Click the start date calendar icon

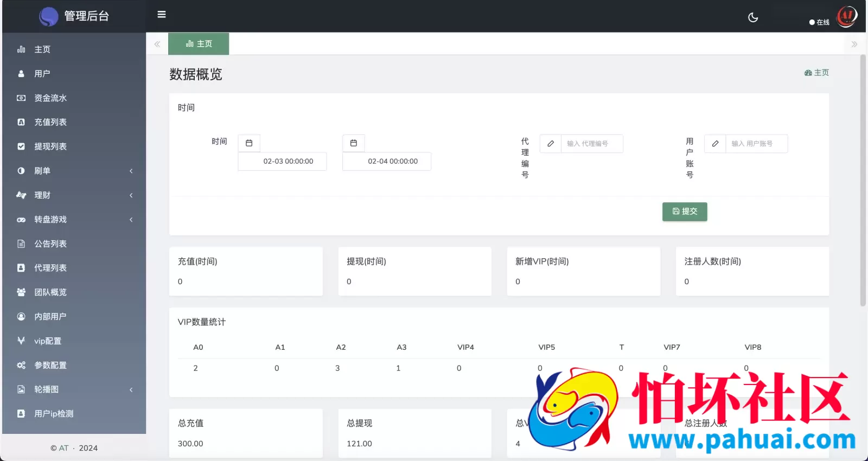click(249, 143)
